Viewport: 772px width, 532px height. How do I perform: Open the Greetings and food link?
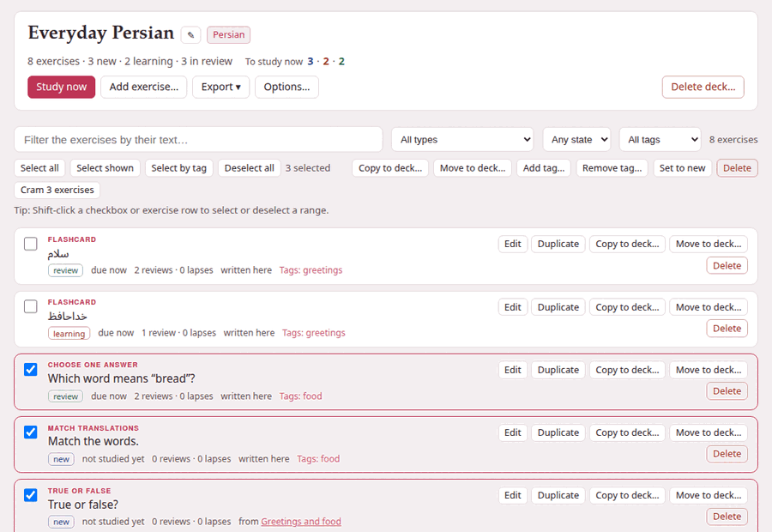(x=301, y=522)
